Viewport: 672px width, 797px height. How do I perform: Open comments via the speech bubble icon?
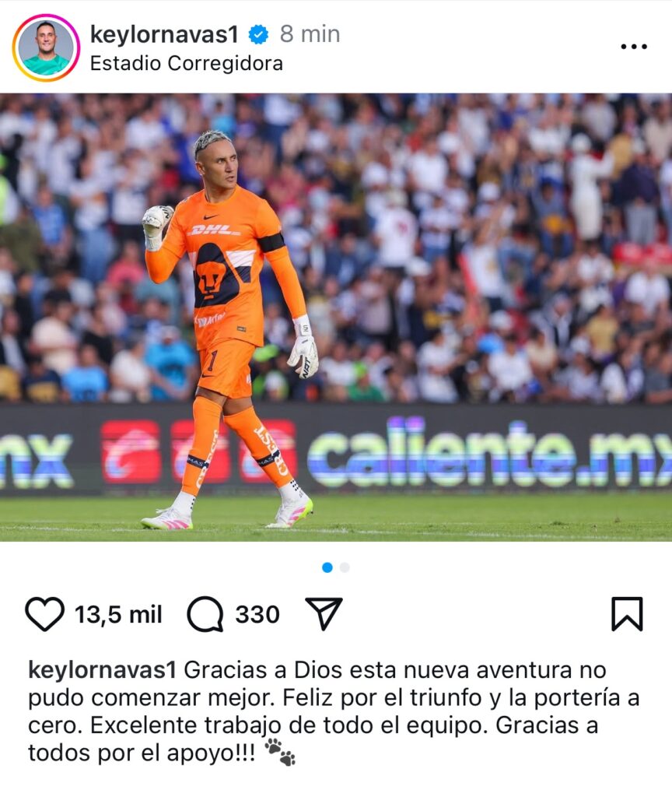point(205,613)
